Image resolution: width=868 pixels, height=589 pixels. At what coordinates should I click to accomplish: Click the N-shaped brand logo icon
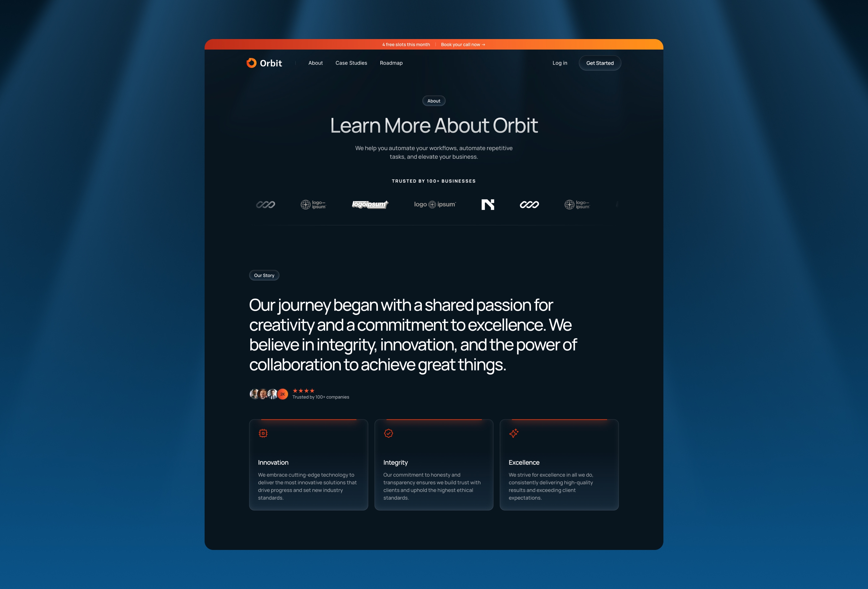488,204
